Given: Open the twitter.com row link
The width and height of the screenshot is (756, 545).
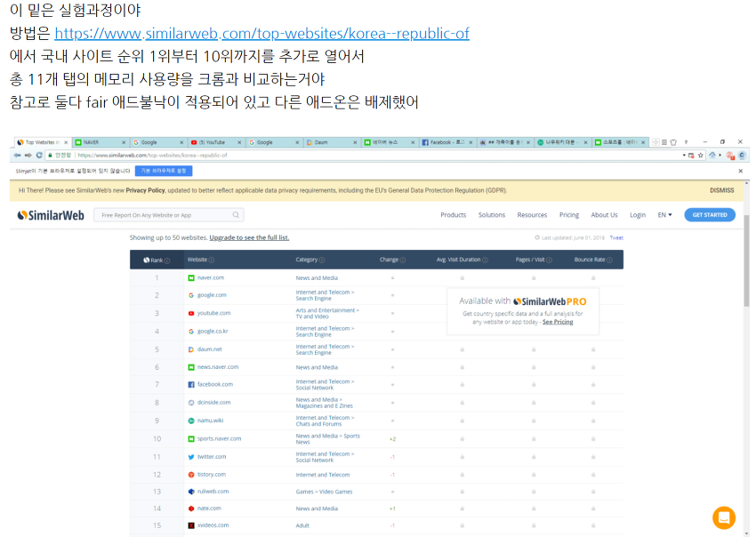Looking at the screenshot, I should coord(212,457).
